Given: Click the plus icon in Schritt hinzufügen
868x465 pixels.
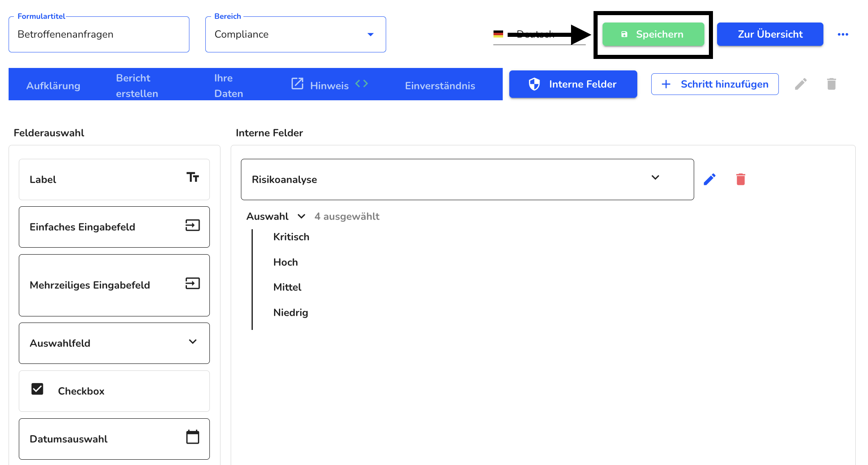Looking at the screenshot, I should [x=666, y=84].
